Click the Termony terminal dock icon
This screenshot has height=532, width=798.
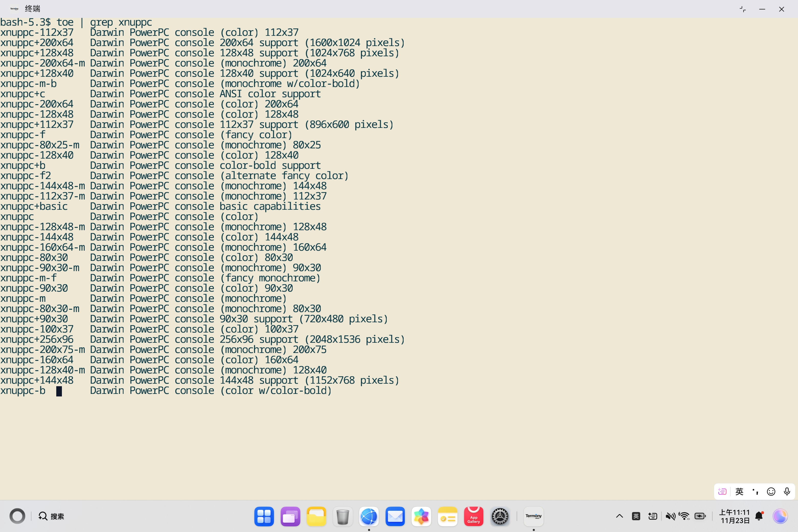point(533,516)
